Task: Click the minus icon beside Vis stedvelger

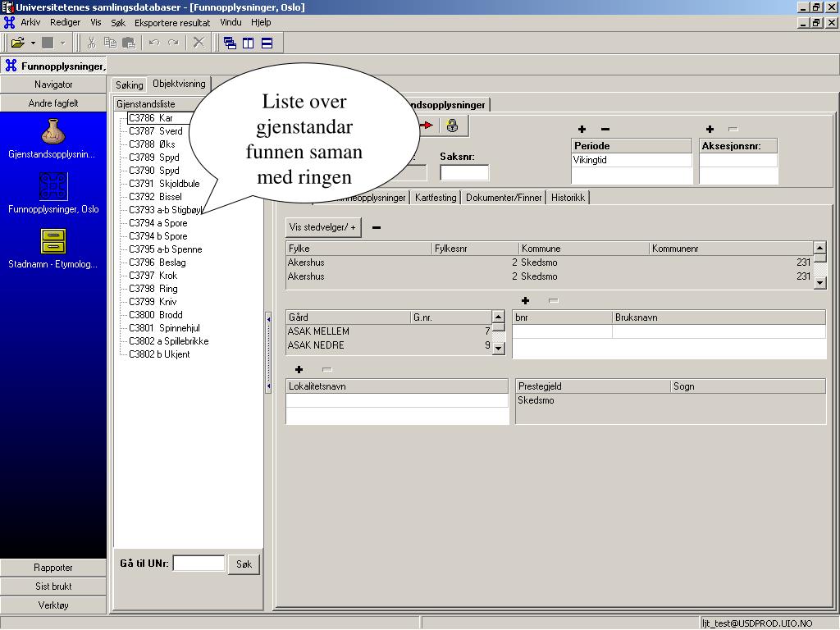Action: pos(376,228)
